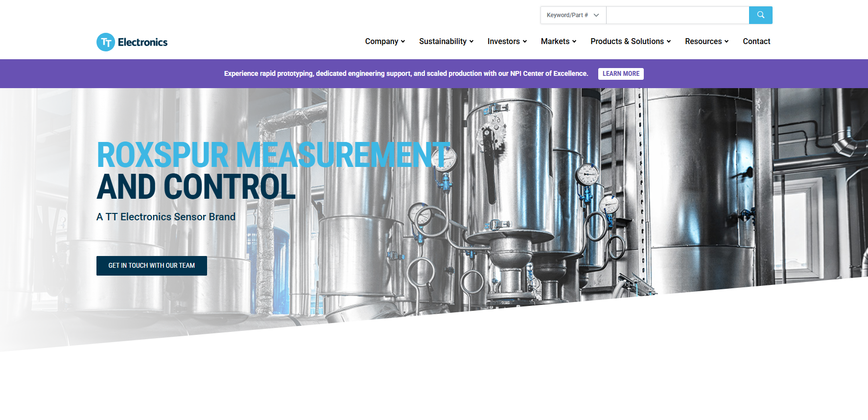Viewport: 868px width, 420px height.
Task: Click the Roxspur Measurement and Control heading
Action: (x=196, y=171)
